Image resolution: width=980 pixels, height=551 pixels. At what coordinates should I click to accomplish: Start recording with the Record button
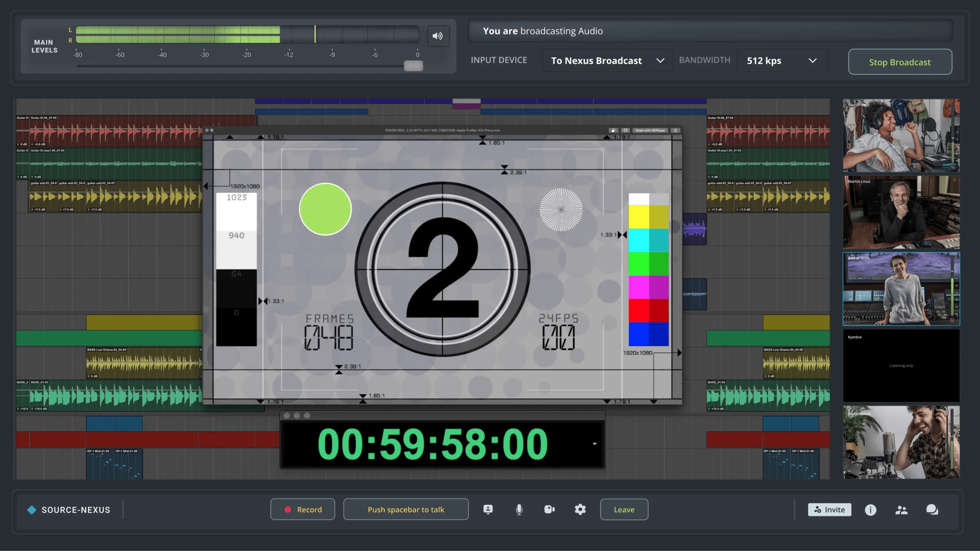pos(302,509)
